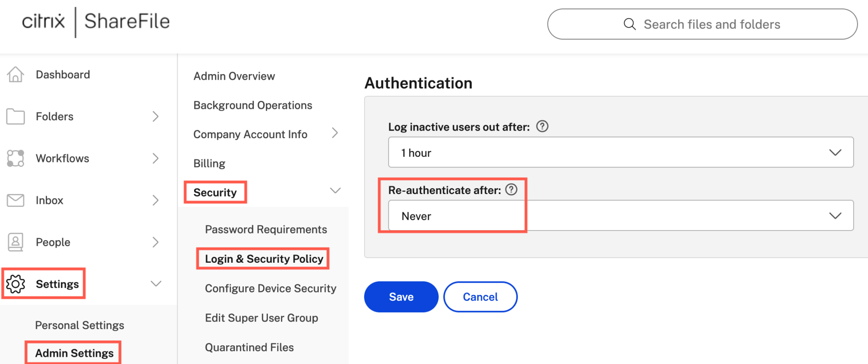Cancel the authentication changes

point(480,297)
